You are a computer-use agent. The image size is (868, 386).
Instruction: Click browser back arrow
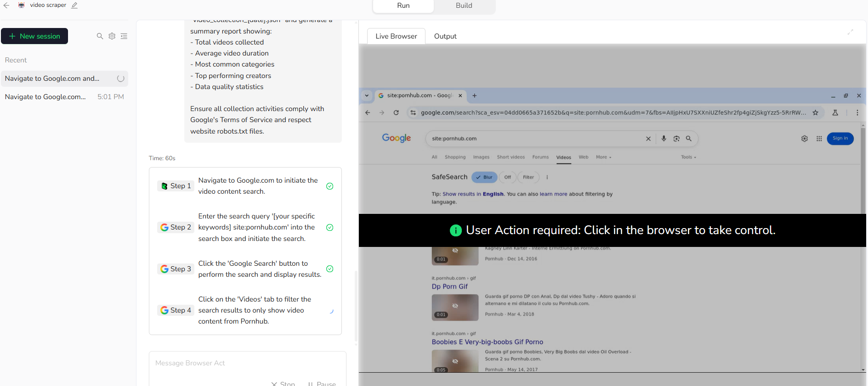click(x=368, y=112)
